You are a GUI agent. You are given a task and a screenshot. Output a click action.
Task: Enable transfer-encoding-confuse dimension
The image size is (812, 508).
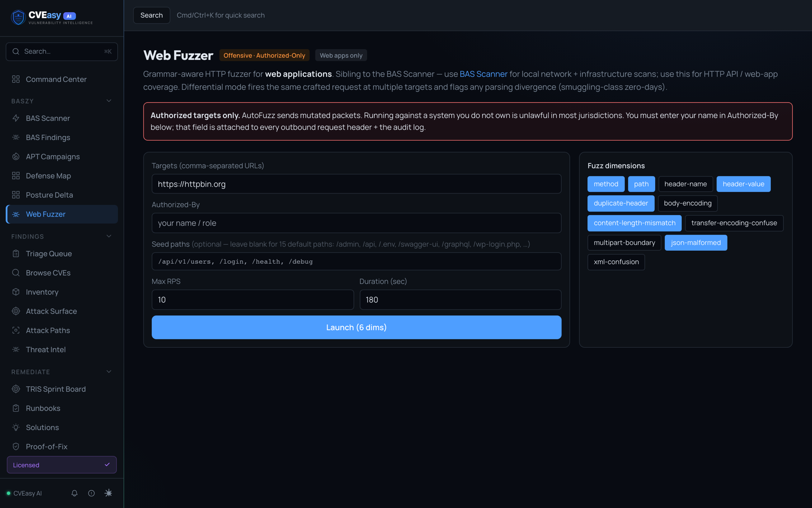[x=734, y=223]
